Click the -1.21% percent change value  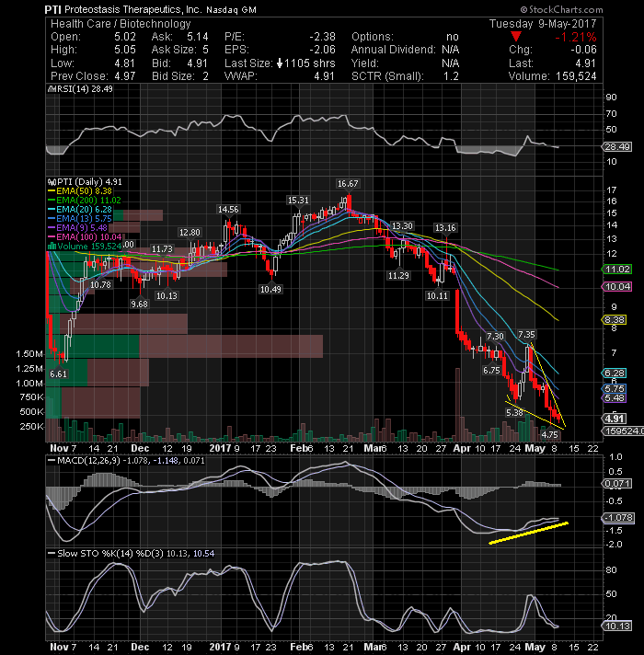coord(576,37)
